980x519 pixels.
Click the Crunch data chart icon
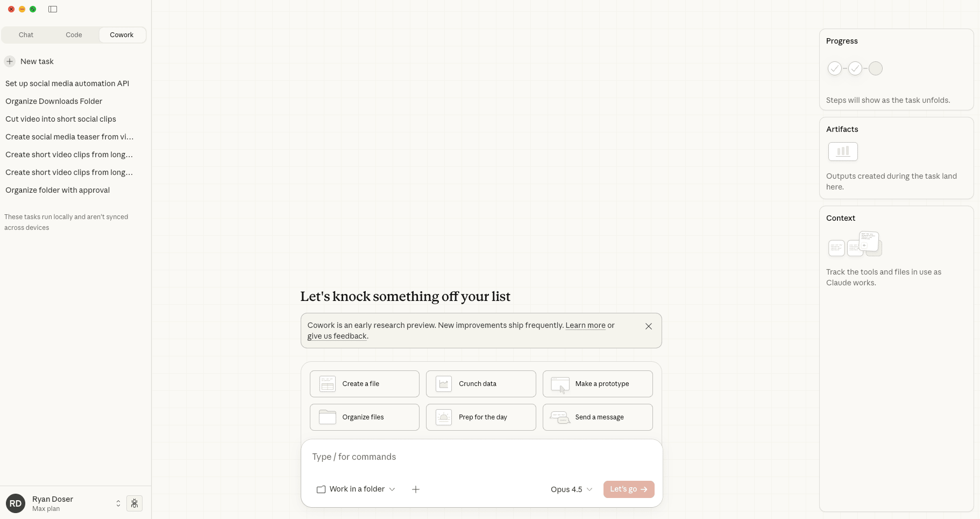pos(444,384)
